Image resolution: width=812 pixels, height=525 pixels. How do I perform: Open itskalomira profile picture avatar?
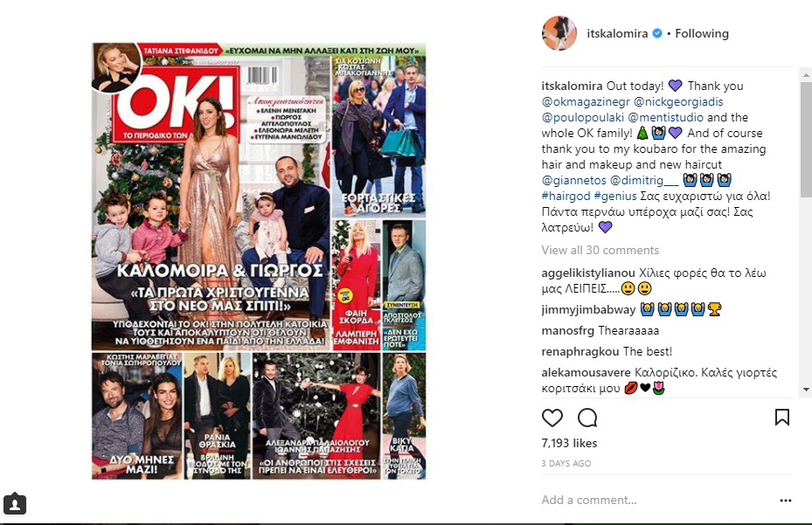[x=559, y=33]
